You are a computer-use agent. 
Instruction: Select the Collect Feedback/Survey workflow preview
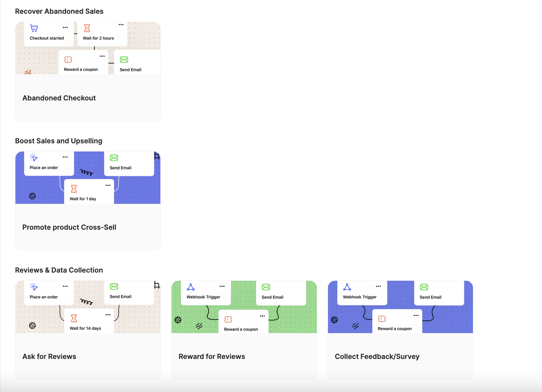[400, 307]
